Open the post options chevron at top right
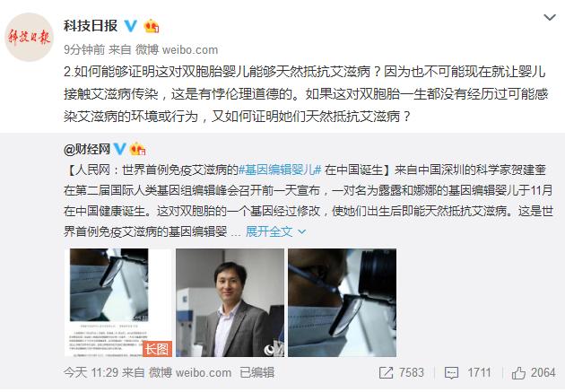The image size is (565, 392). 550,17
